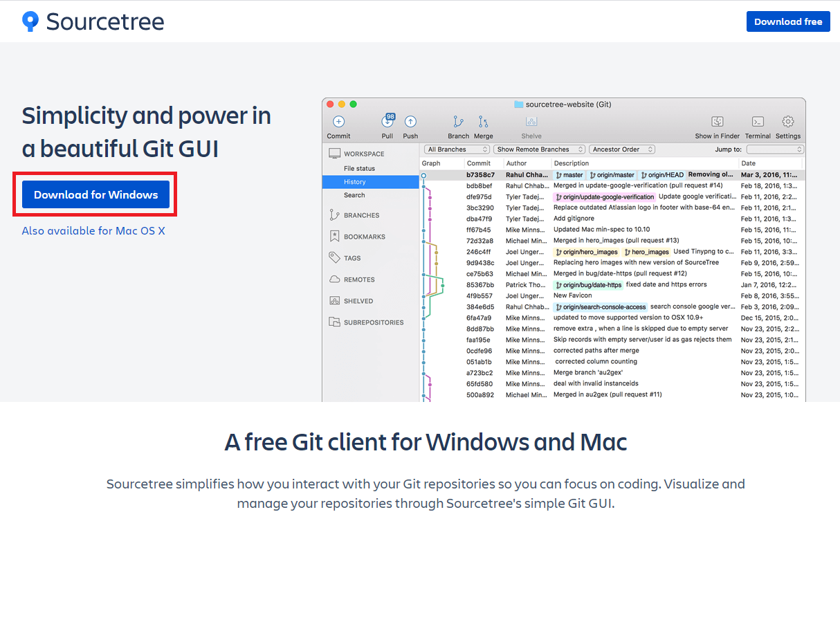The width and height of the screenshot is (840, 622).
Task: Open the Also available for Mac OS X link
Action: [93, 230]
